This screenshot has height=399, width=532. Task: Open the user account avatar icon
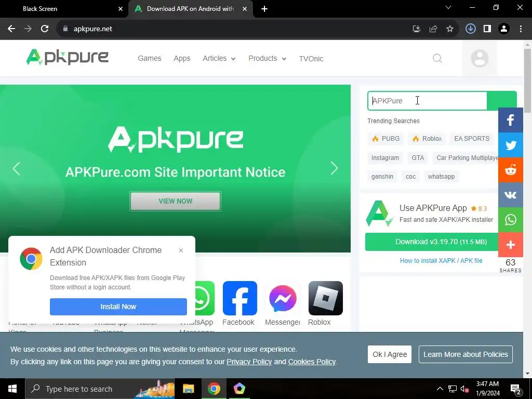[x=480, y=58]
